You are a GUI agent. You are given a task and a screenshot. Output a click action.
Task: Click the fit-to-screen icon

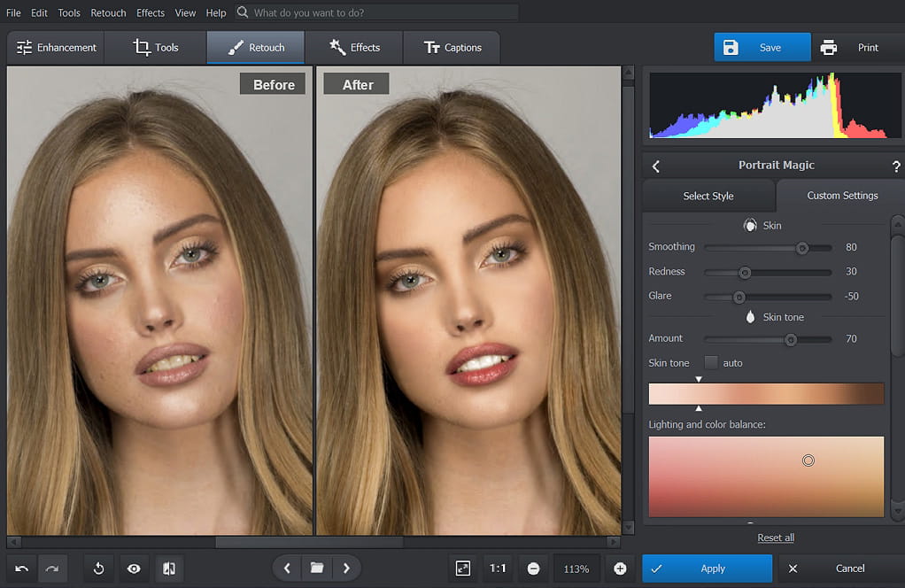tap(463, 569)
